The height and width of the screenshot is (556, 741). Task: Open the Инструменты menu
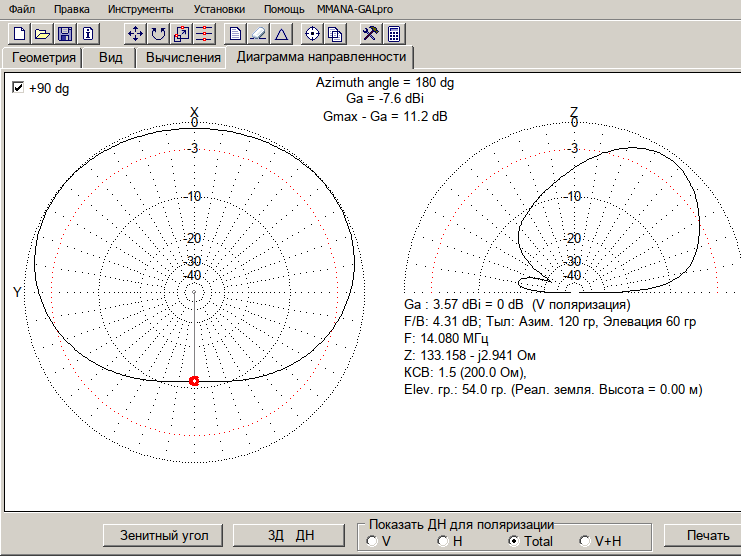(x=141, y=9)
